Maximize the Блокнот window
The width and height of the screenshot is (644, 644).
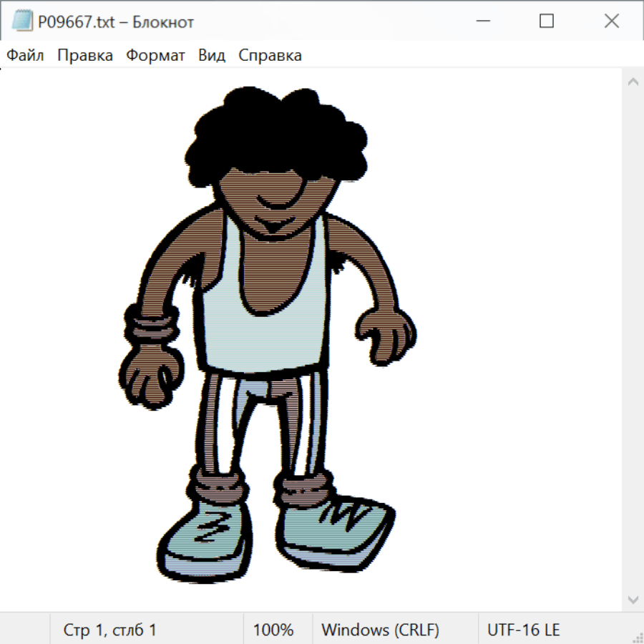tap(547, 21)
